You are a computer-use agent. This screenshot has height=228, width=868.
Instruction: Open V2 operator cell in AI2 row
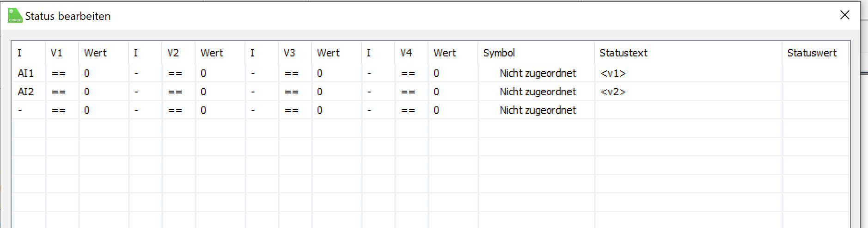[176, 92]
